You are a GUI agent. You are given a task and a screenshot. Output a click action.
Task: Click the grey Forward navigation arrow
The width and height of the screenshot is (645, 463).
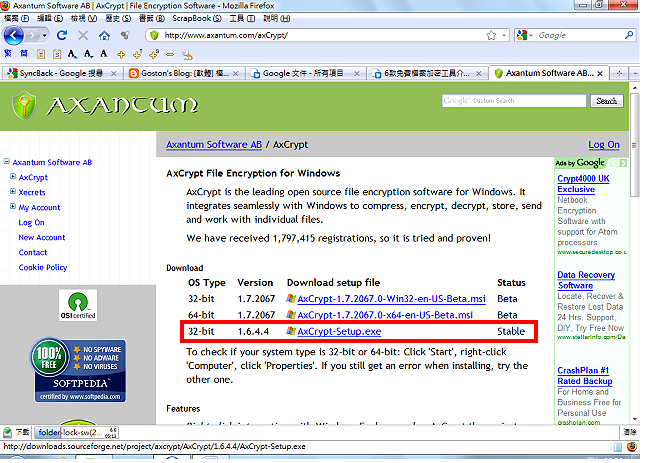click(32, 36)
